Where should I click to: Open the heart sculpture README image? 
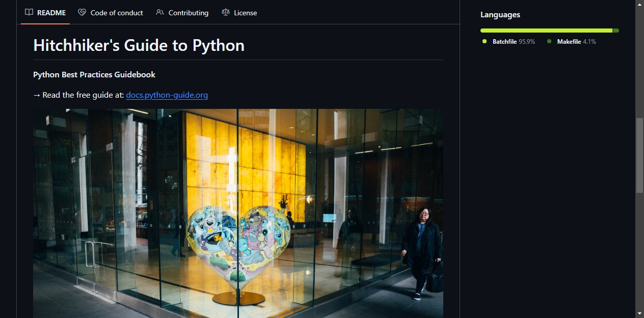[238, 213]
